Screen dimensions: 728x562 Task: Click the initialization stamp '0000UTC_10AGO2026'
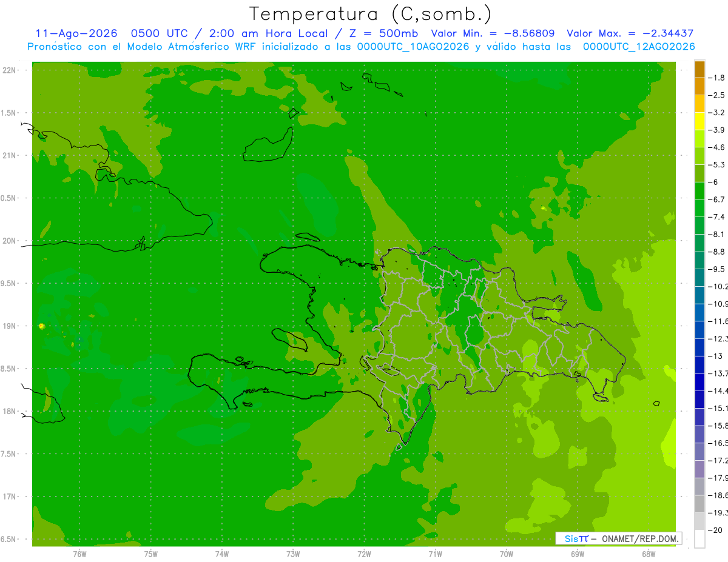point(413,47)
